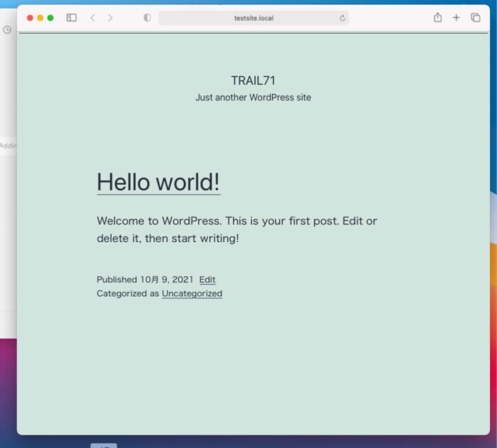
Task: Open the Uncategorized category link
Action: pyautogui.click(x=192, y=293)
